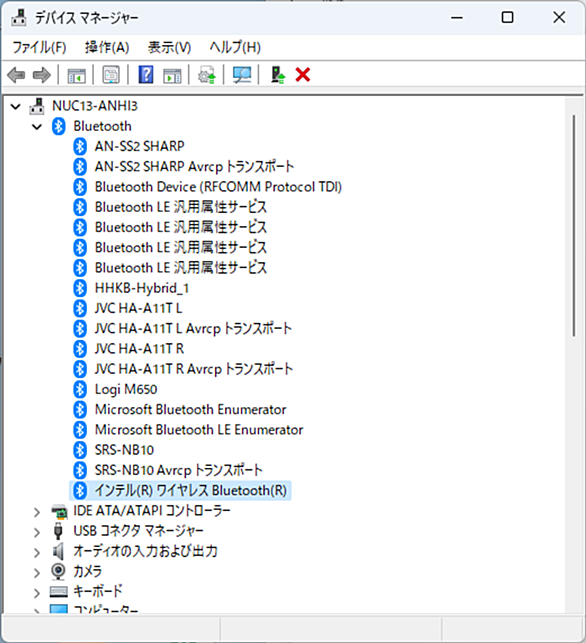Collapse the Bluetooth category
The image size is (586, 643).
tap(37, 127)
